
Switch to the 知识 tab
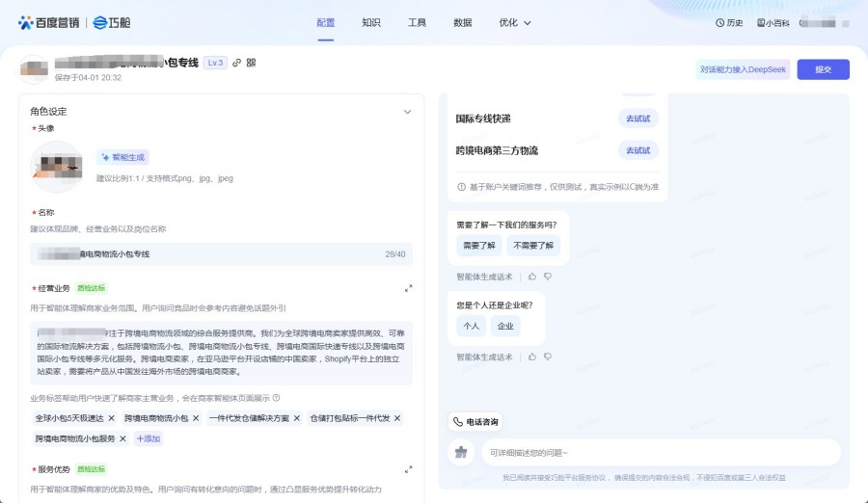(371, 22)
